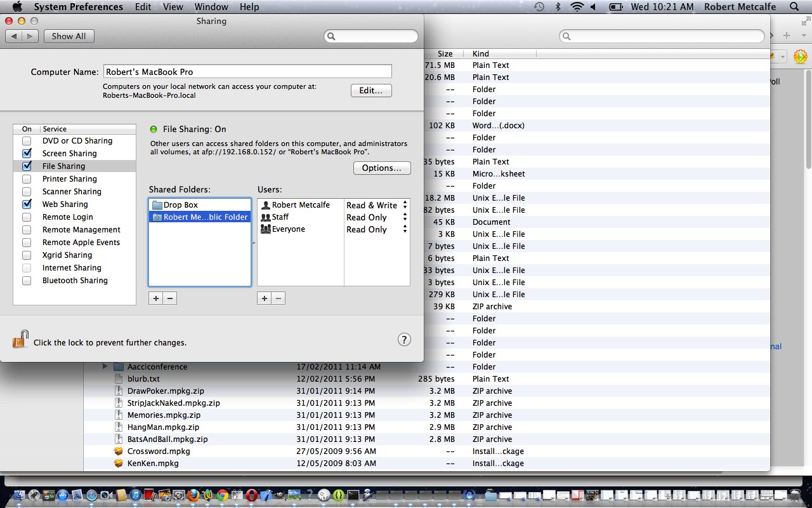Remove user with the minus button
The width and height of the screenshot is (812, 508).
click(278, 298)
